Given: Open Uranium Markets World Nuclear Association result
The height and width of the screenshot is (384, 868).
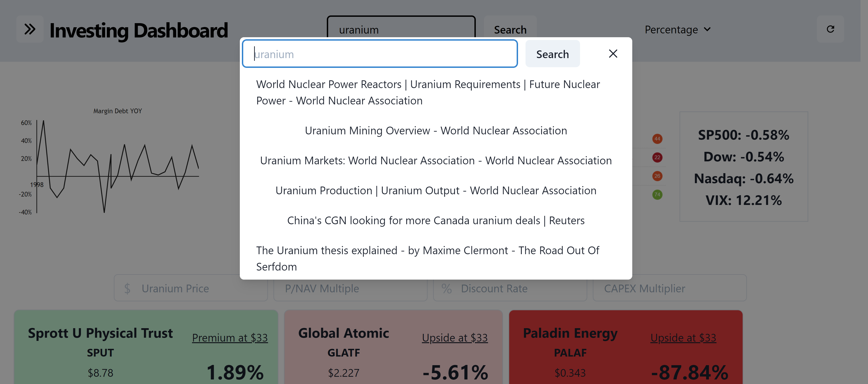Looking at the screenshot, I should pyautogui.click(x=436, y=161).
